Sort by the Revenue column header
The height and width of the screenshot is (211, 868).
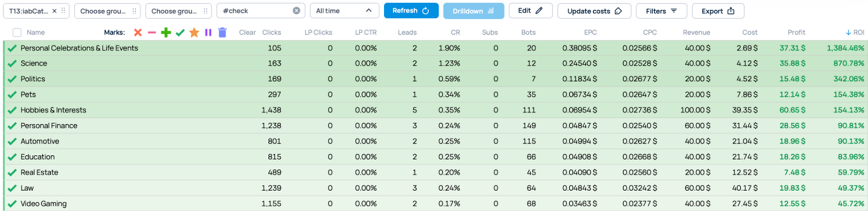[x=696, y=33]
